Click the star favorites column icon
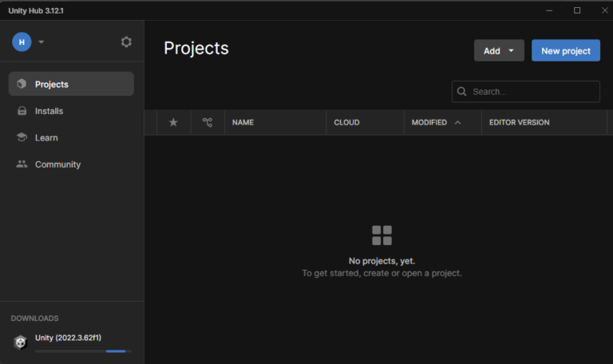 click(x=173, y=122)
